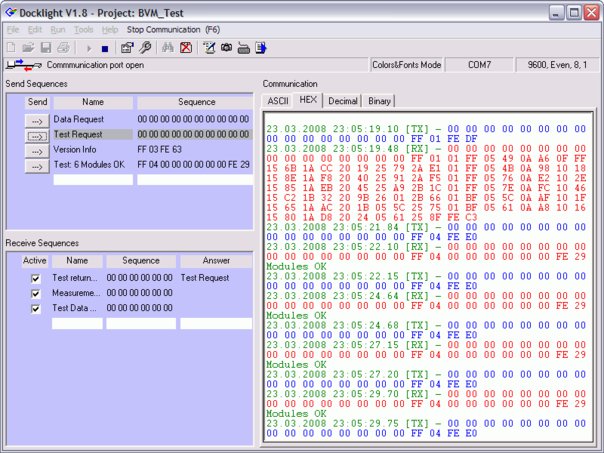
Task: Open the Tools menu
Action: 84,30
